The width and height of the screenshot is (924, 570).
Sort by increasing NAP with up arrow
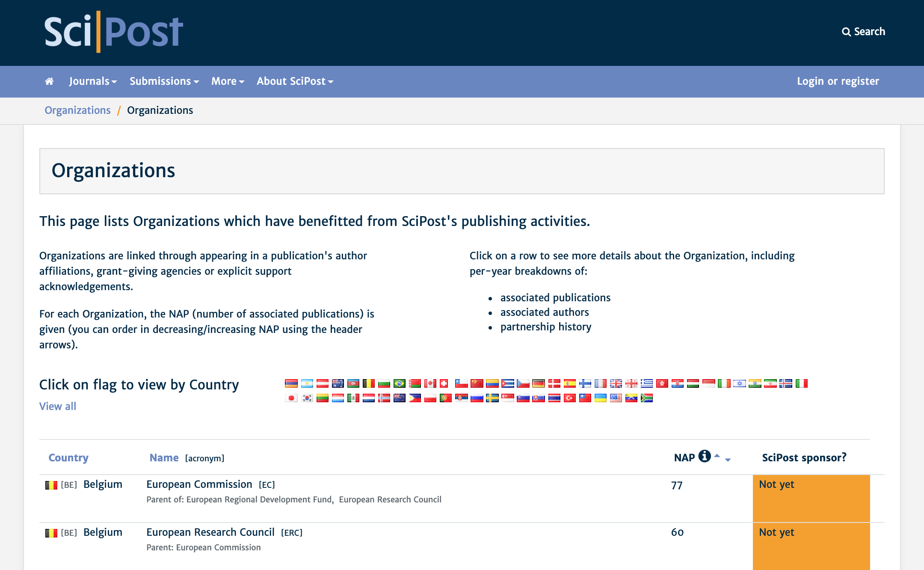click(717, 456)
